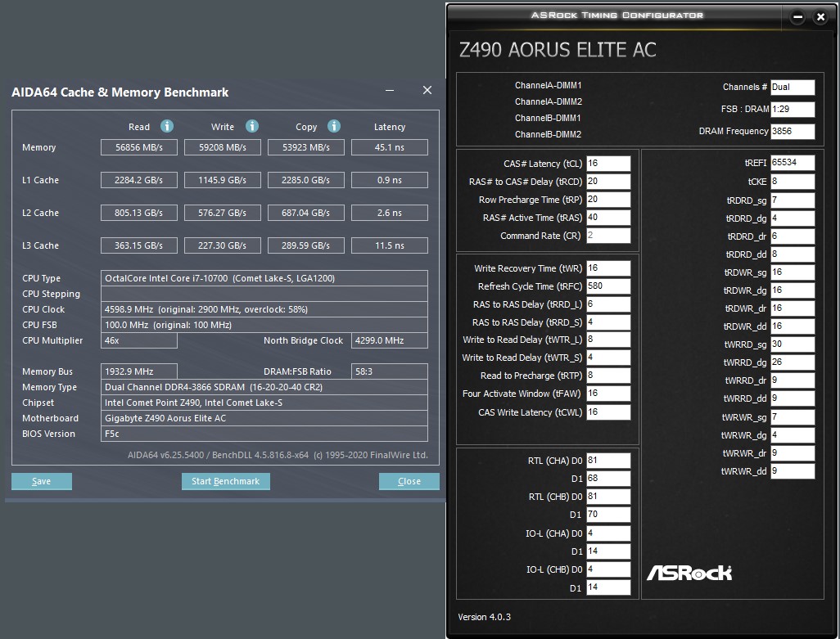Select the L2 Cache Write value 576.27 GB/s
Viewport: 840px width, 639px height.
pyautogui.click(x=223, y=213)
